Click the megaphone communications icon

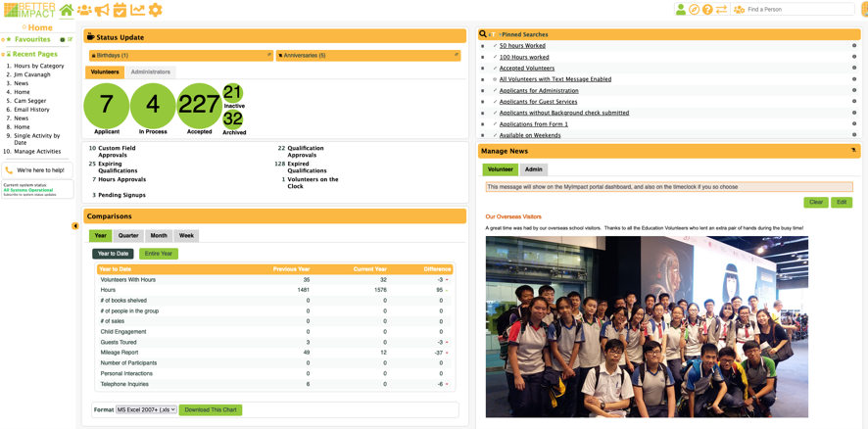[102, 10]
